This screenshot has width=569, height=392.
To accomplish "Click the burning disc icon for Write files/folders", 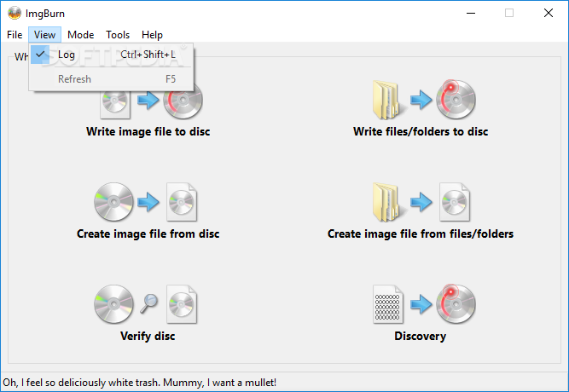I will pyautogui.click(x=456, y=99).
